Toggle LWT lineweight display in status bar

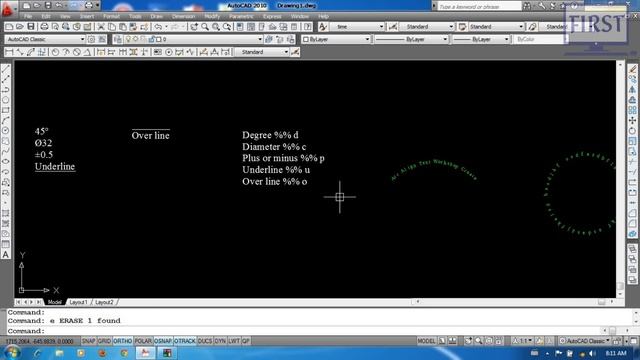(x=234, y=341)
